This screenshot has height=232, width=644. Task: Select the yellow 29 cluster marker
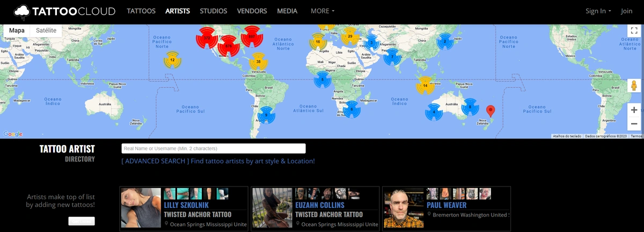350,36
